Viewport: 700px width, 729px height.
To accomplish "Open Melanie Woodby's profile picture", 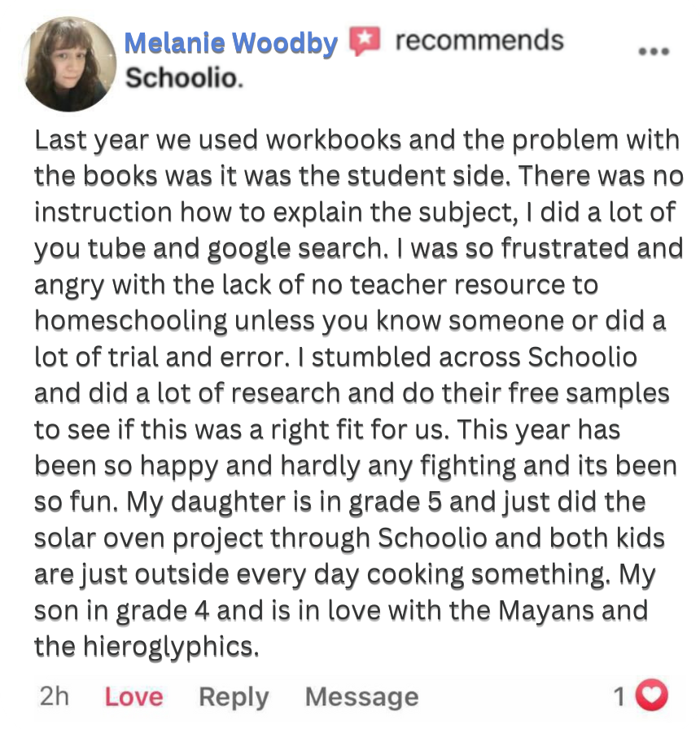I will 72,64.
